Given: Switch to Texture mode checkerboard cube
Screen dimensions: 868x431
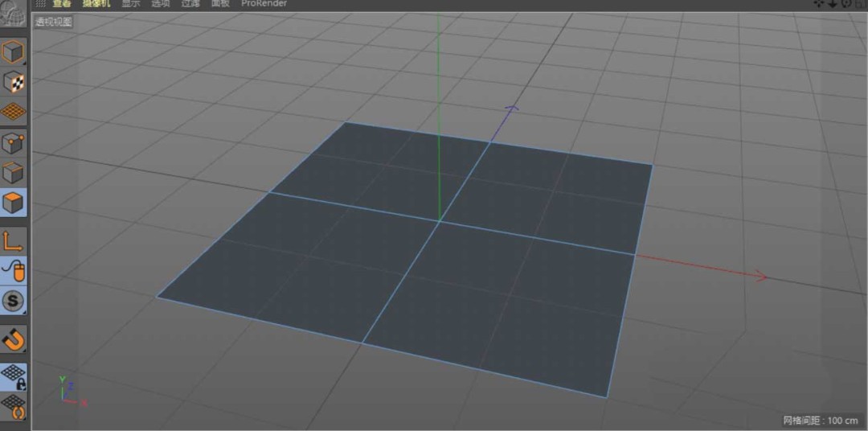Looking at the screenshot, I should tap(14, 82).
